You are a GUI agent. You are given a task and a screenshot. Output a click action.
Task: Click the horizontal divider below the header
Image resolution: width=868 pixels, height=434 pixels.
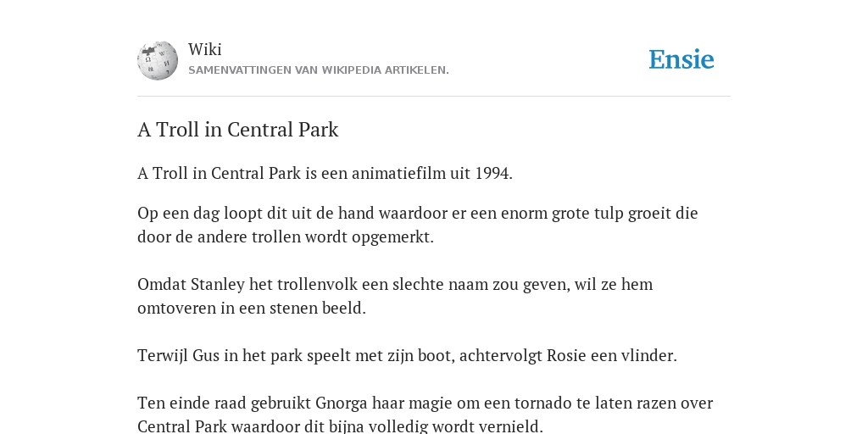pos(434,97)
